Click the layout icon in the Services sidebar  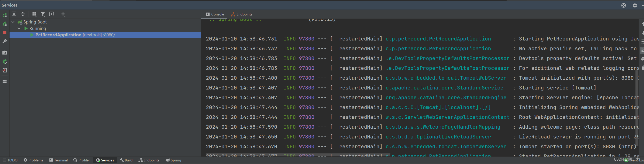pos(5,81)
